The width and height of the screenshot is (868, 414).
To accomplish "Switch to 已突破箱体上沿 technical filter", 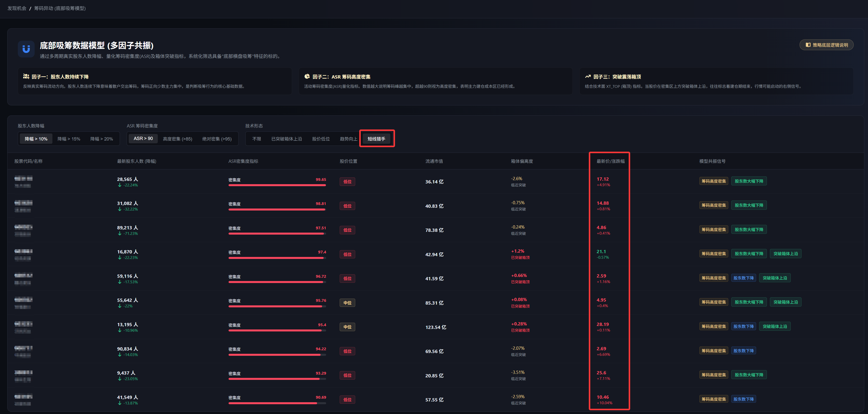I will [x=286, y=139].
